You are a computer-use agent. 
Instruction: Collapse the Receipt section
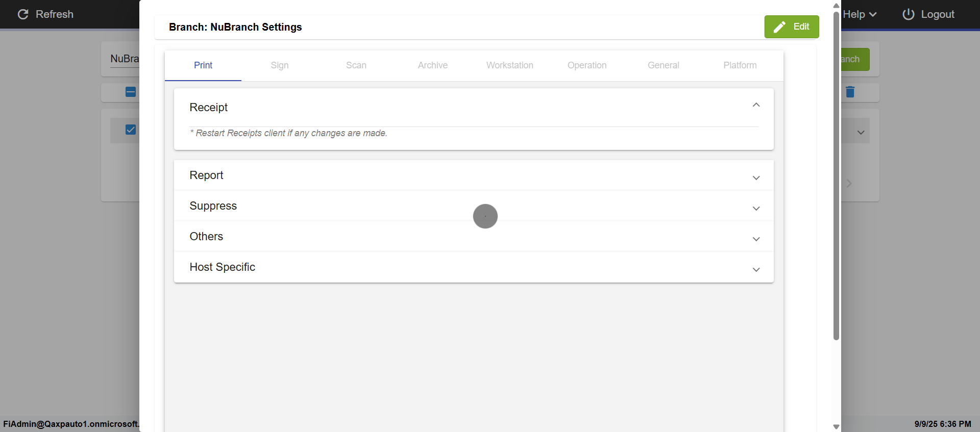point(756,105)
